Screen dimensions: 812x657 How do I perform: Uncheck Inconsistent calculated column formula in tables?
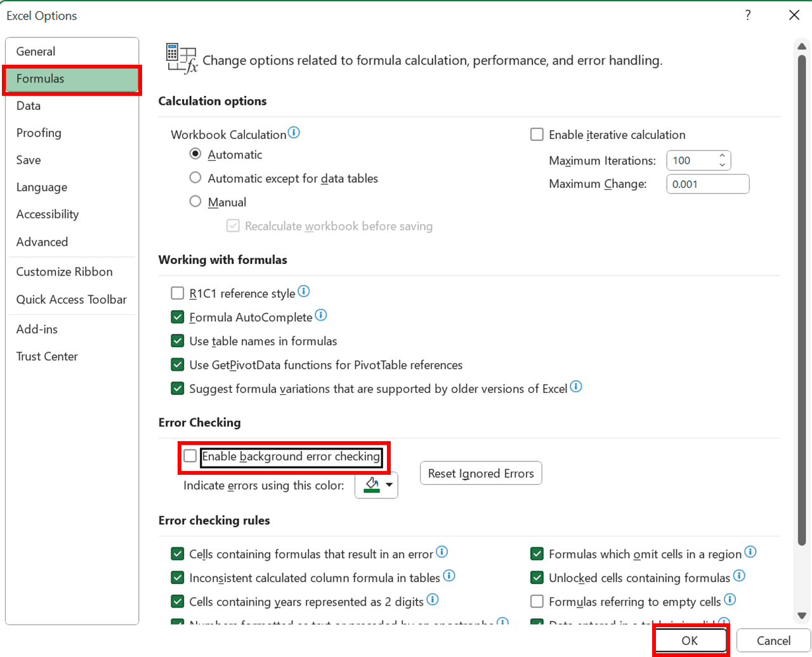coord(178,578)
